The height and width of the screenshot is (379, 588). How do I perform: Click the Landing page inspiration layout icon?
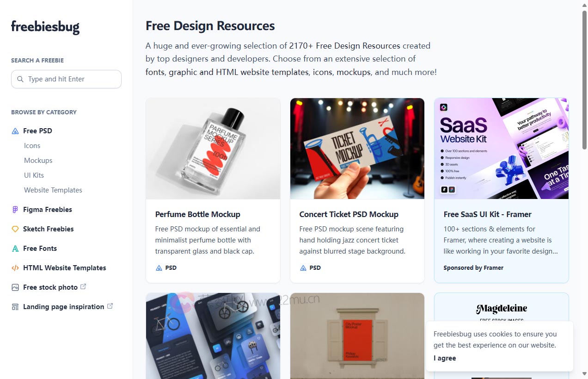pyautogui.click(x=15, y=307)
